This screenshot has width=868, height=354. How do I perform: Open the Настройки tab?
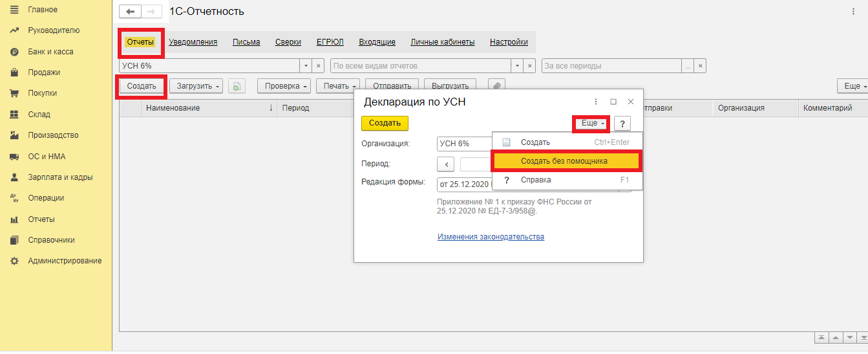(x=508, y=42)
